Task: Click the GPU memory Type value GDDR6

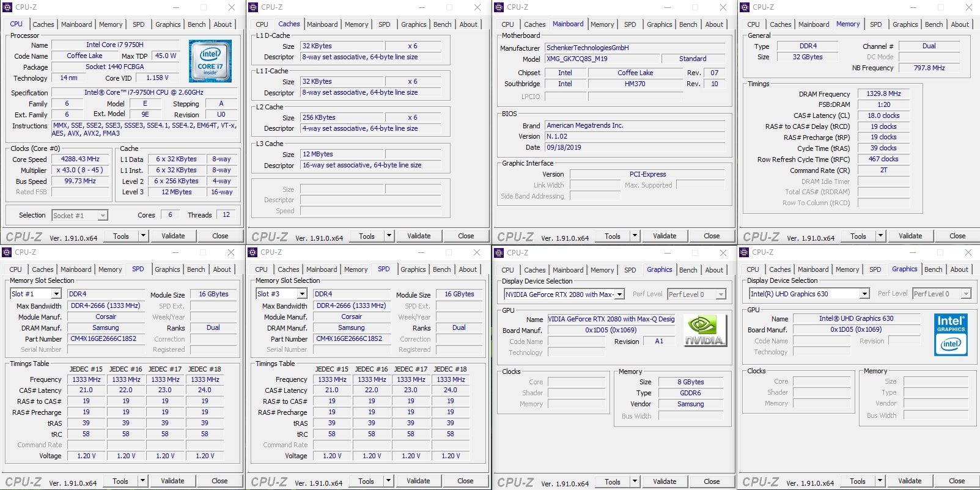Action: pyautogui.click(x=690, y=393)
